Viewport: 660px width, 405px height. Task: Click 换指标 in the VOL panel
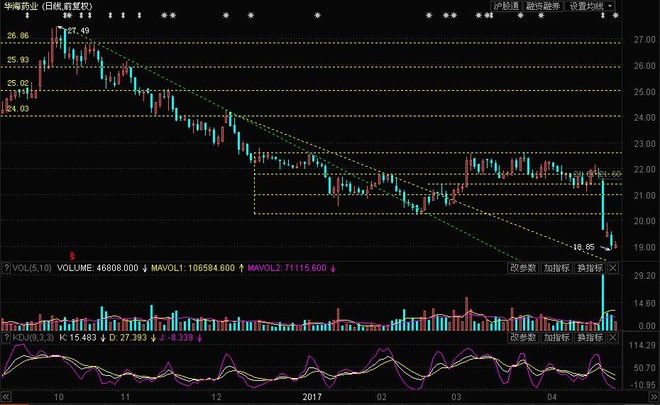[590, 268]
